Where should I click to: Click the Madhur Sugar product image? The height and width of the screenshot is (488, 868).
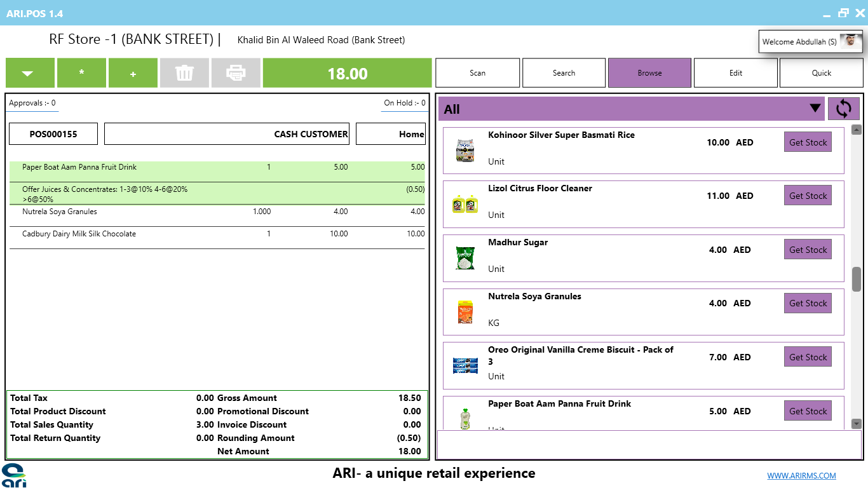click(465, 257)
